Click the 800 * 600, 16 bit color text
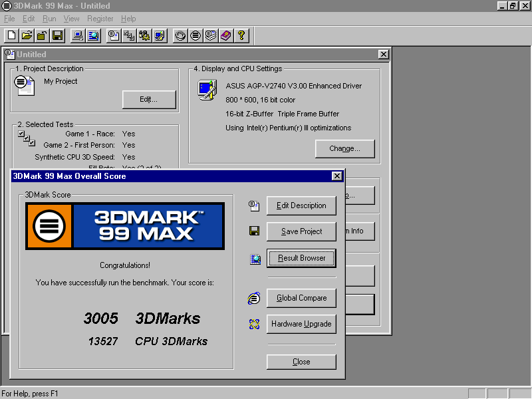 [x=261, y=100]
